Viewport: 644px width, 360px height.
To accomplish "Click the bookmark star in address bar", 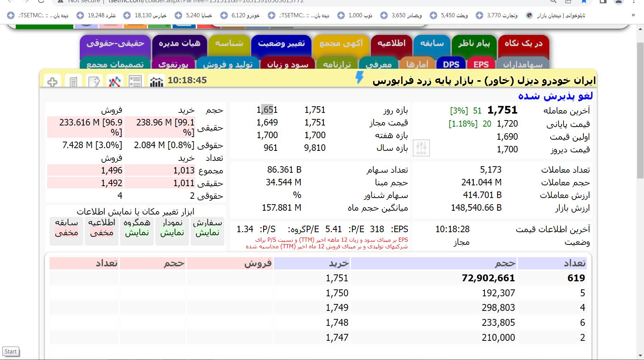I will coord(584,2).
